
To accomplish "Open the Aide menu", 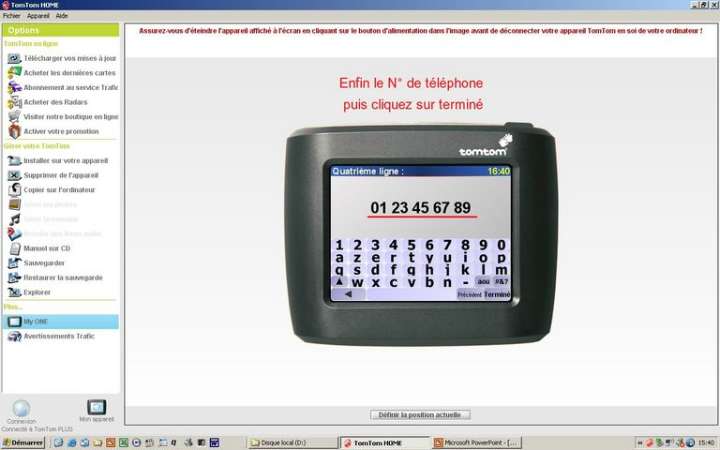I will tap(62, 16).
